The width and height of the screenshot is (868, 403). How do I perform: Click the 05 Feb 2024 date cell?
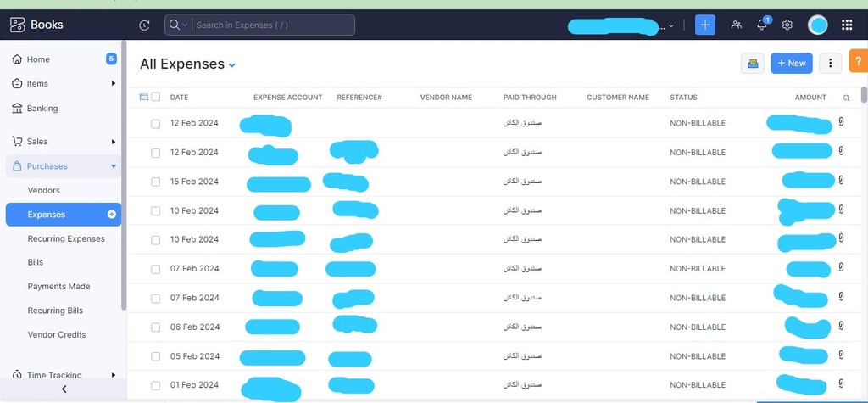pos(195,356)
